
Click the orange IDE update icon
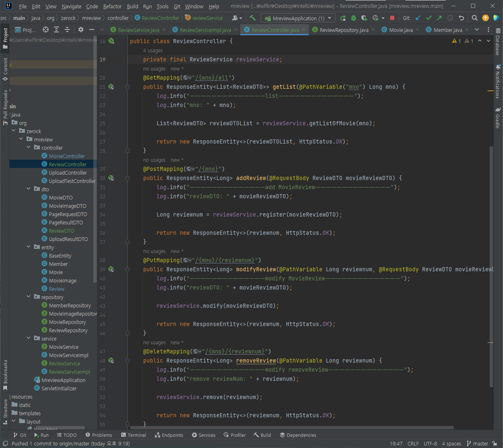click(486, 18)
